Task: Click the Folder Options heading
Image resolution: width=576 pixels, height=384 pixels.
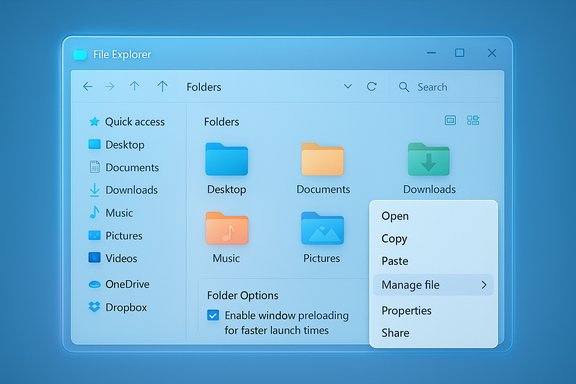Action: 242,295
